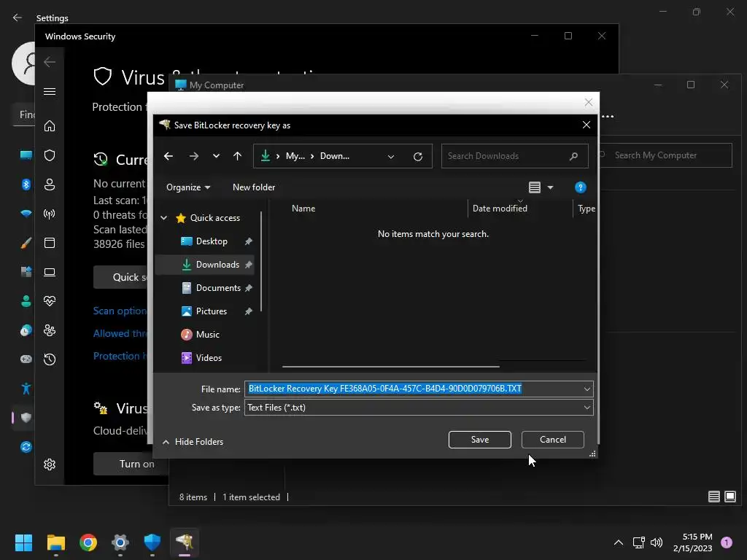Open the Save as type dropdown
This screenshot has width=747, height=560.
[419, 407]
